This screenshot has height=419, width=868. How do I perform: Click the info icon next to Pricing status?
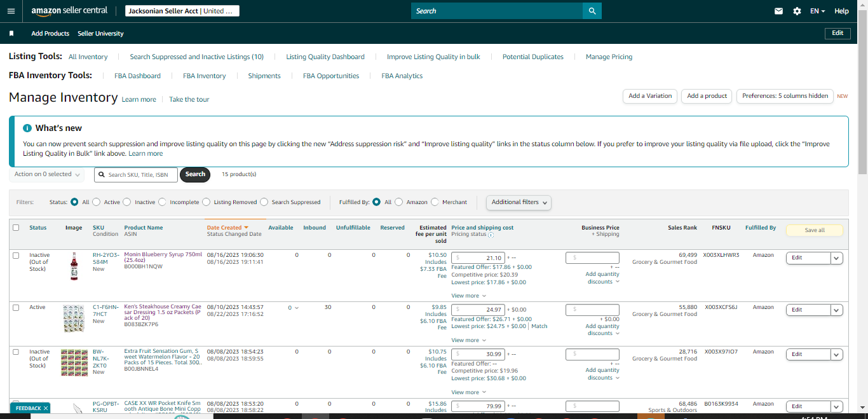[491, 235]
